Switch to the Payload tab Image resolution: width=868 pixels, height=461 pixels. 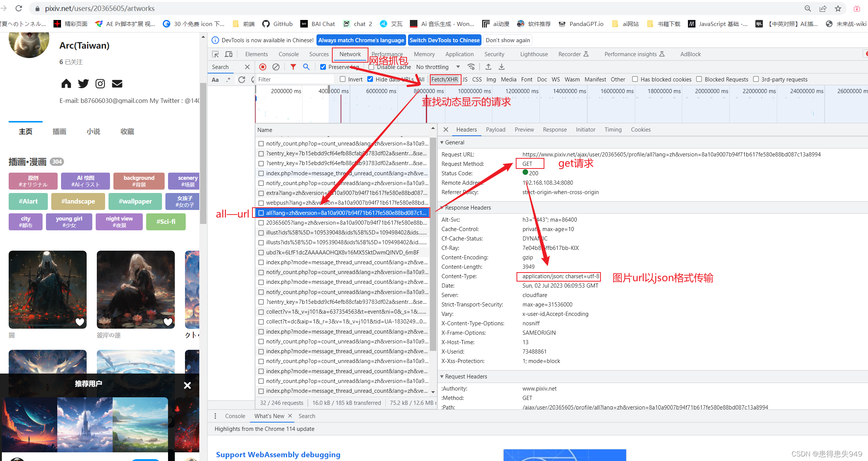coord(495,130)
